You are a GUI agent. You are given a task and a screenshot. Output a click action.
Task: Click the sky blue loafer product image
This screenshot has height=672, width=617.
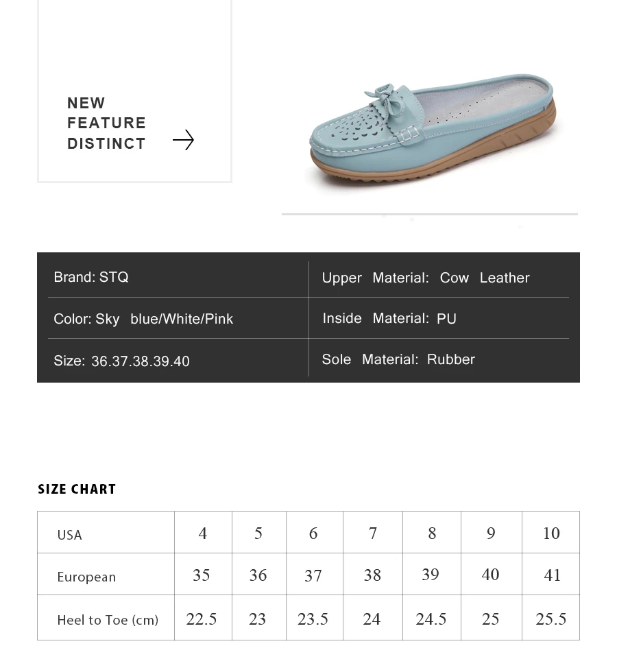click(x=433, y=130)
